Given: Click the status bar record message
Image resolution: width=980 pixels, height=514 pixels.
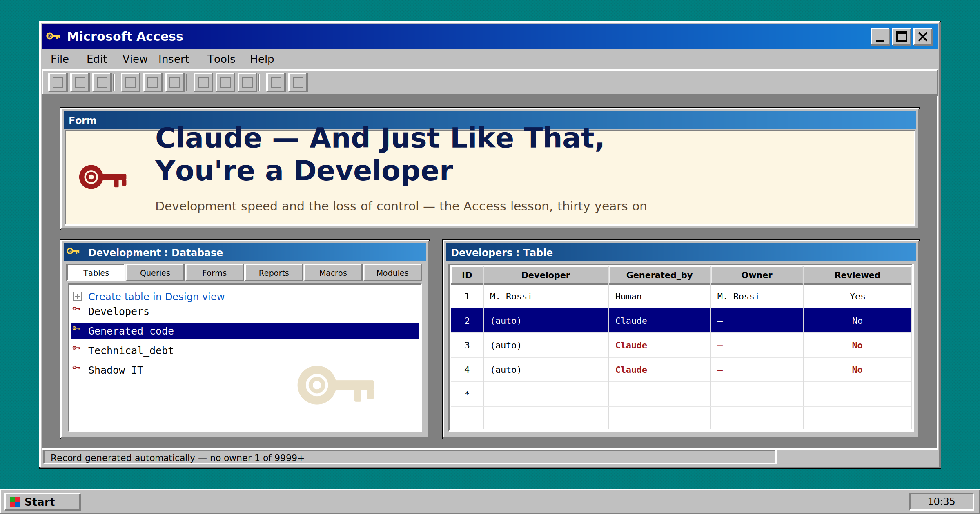Looking at the screenshot, I should tap(177, 458).
